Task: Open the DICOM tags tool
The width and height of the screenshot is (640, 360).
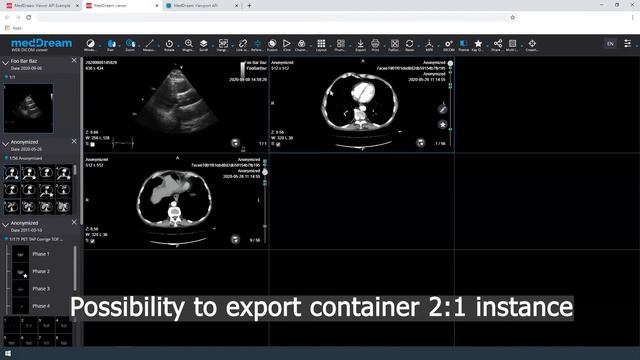Action: tap(449, 44)
